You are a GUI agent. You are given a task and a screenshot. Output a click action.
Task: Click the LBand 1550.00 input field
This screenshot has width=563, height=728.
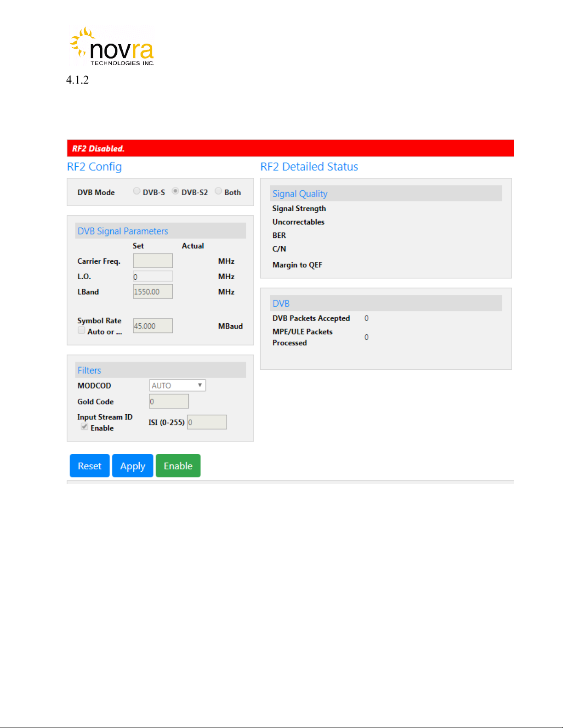click(x=153, y=292)
